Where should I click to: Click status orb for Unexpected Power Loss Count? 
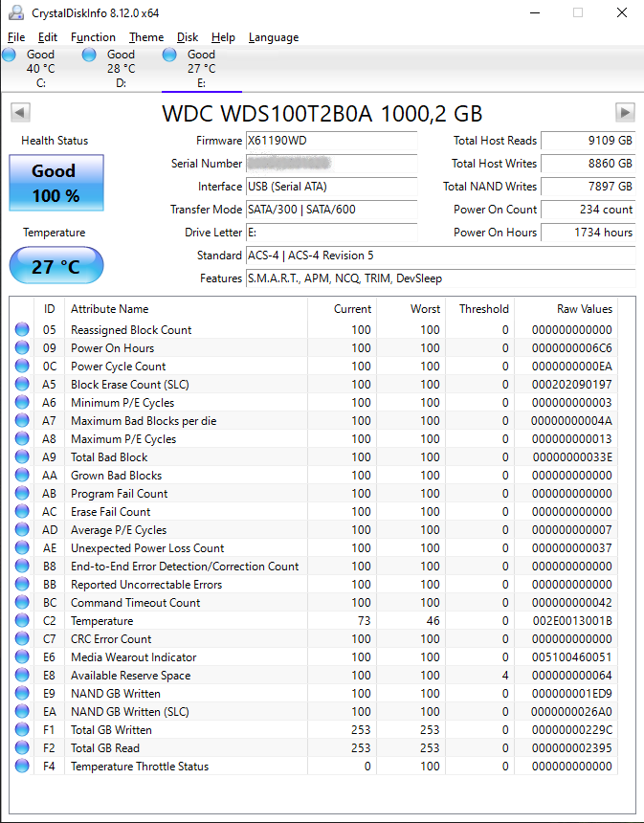click(x=22, y=547)
